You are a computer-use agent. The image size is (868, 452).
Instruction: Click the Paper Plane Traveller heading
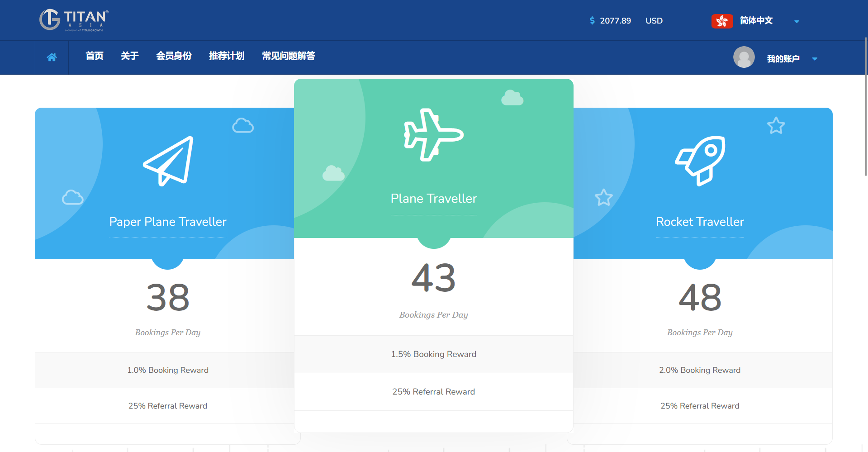pos(168,222)
